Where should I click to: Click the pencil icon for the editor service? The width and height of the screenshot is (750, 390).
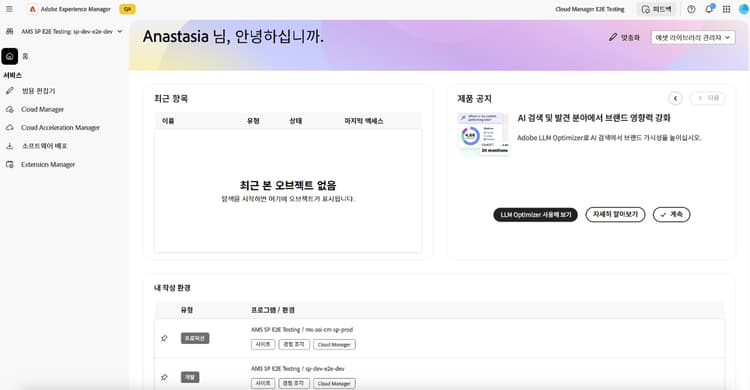[10, 91]
